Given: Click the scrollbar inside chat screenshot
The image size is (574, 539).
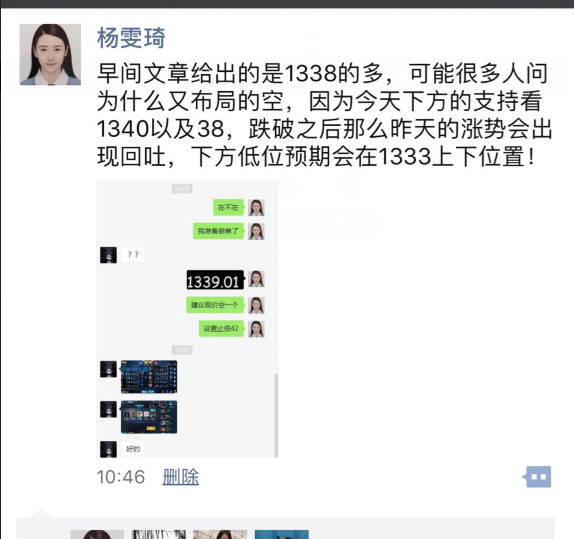Looking at the screenshot, I should 276,415.
